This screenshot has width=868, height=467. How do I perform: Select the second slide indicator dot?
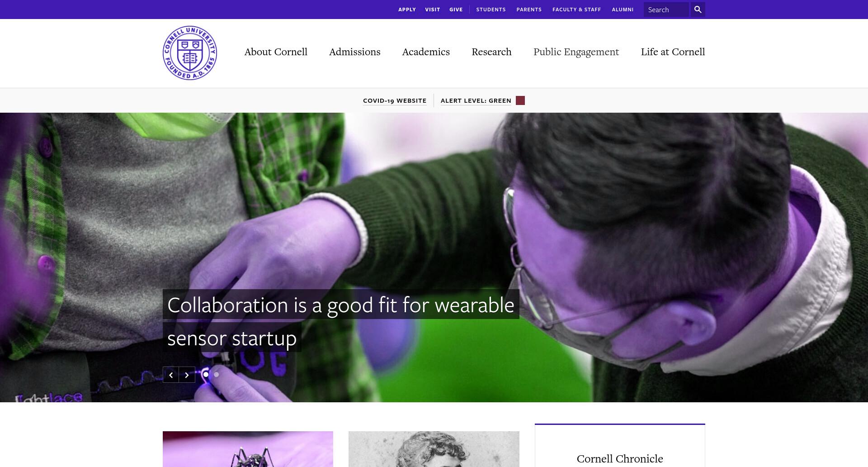[217, 374]
